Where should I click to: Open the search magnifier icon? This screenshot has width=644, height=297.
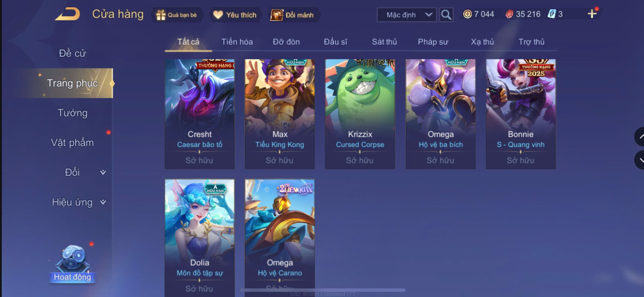point(446,15)
